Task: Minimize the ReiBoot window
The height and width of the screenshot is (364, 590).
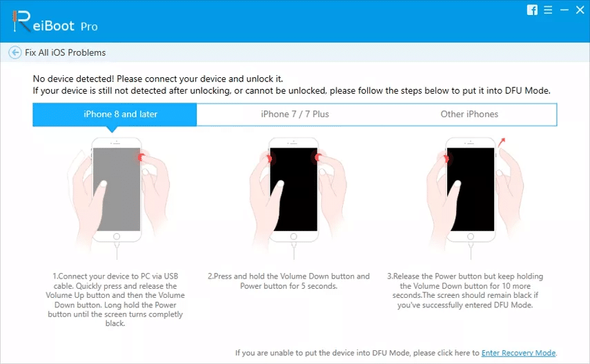Action: (564, 10)
